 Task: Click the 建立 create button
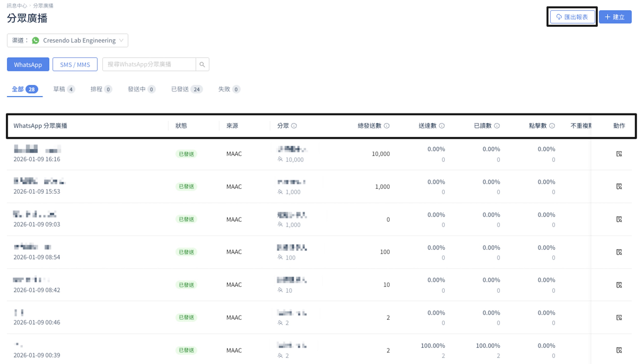615,17
